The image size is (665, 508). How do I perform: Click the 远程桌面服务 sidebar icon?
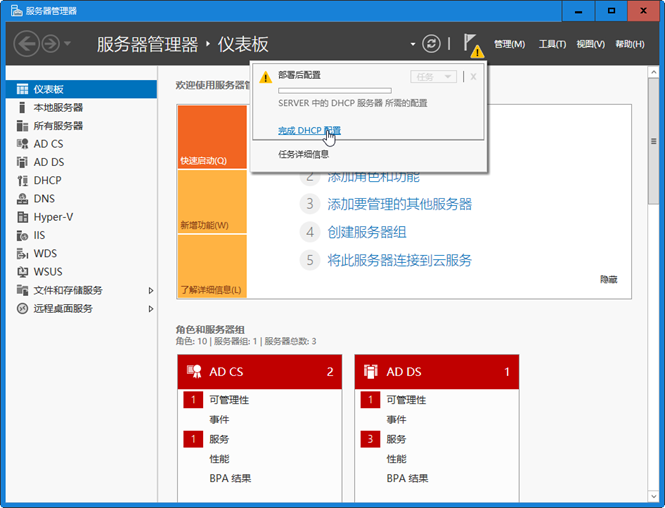(x=22, y=308)
